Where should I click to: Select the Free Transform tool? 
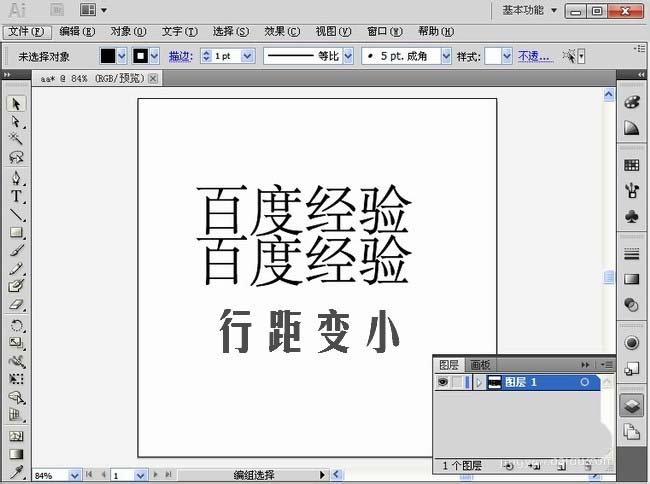pyautogui.click(x=16, y=379)
